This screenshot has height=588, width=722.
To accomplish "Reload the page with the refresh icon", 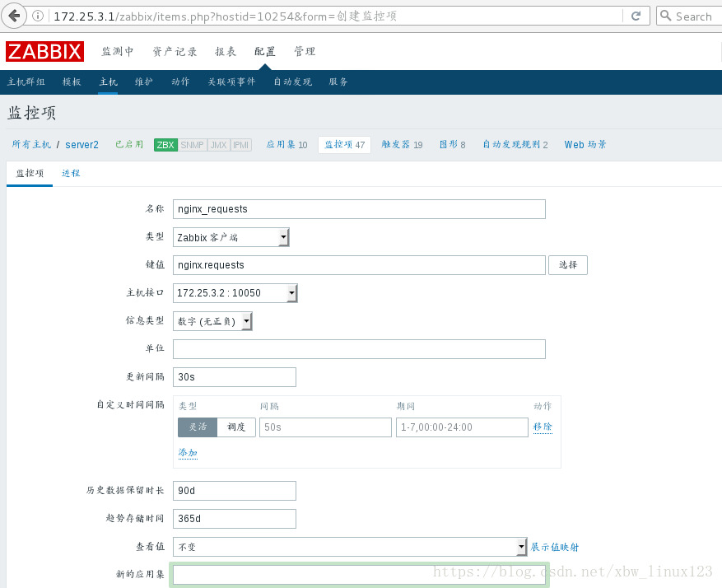I will [x=636, y=16].
